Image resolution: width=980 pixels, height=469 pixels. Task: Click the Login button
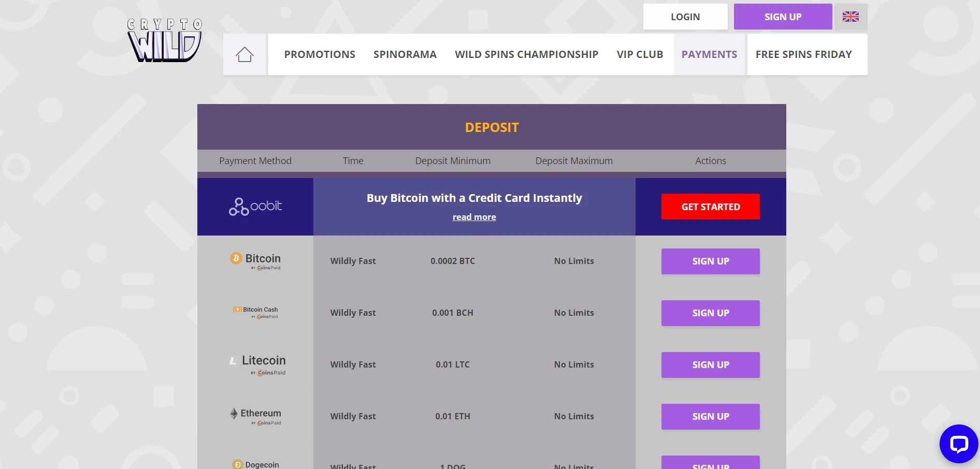(685, 17)
